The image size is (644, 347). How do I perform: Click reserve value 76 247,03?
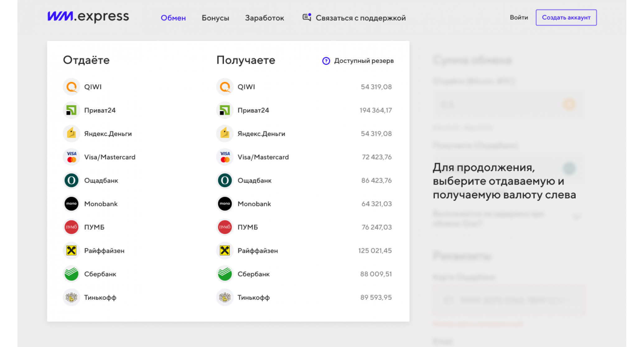click(377, 227)
